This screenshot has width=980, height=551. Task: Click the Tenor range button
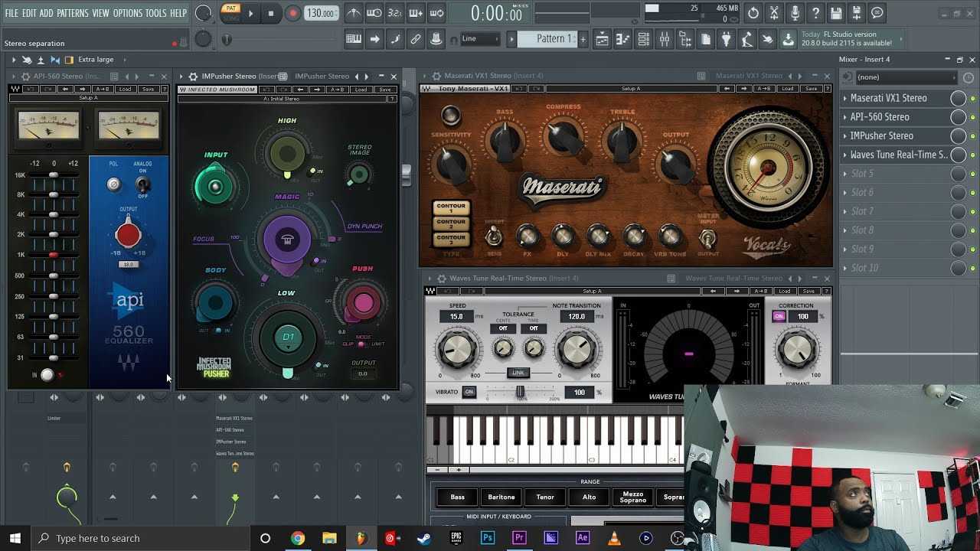coord(545,497)
